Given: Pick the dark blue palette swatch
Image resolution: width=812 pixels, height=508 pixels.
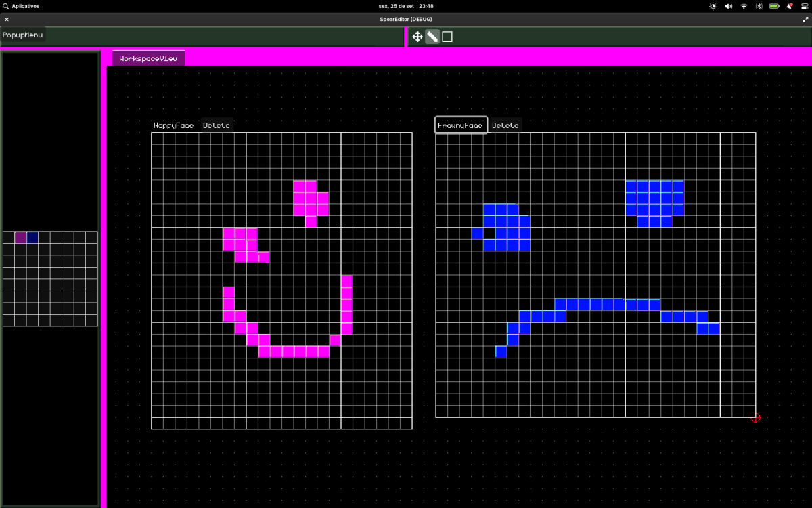Looking at the screenshot, I should click(x=32, y=238).
